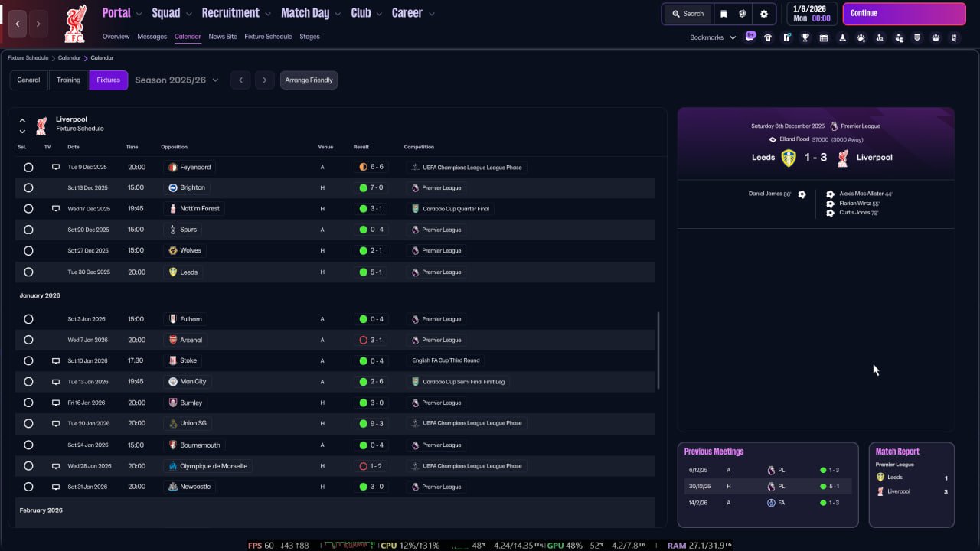The width and height of the screenshot is (980, 551).
Task: Select the radio button for the Newcastle fixture
Action: coord(28,487)
